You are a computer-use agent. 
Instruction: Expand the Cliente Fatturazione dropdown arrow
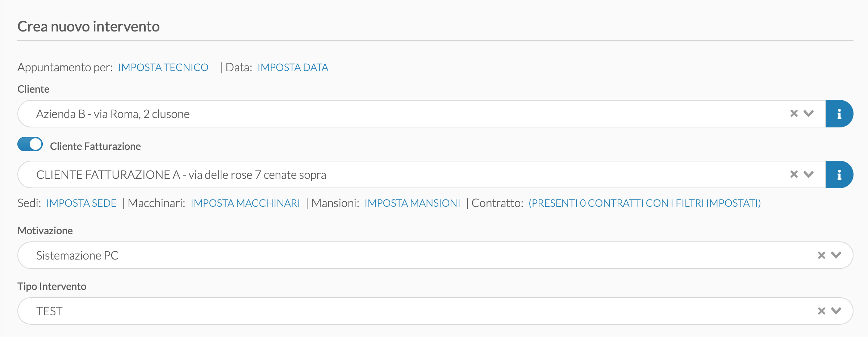tap(809, 174)
